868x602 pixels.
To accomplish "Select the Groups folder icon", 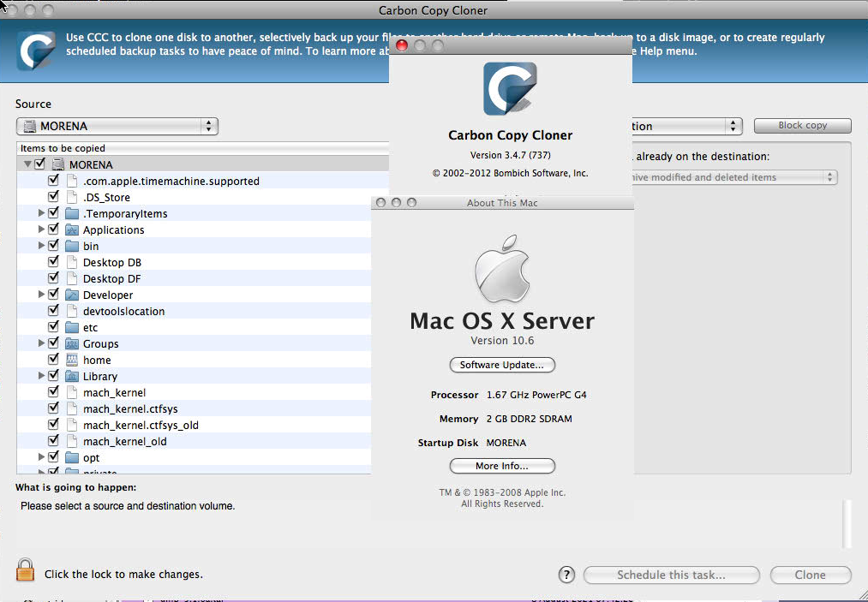I will click(x=72, y=343).
